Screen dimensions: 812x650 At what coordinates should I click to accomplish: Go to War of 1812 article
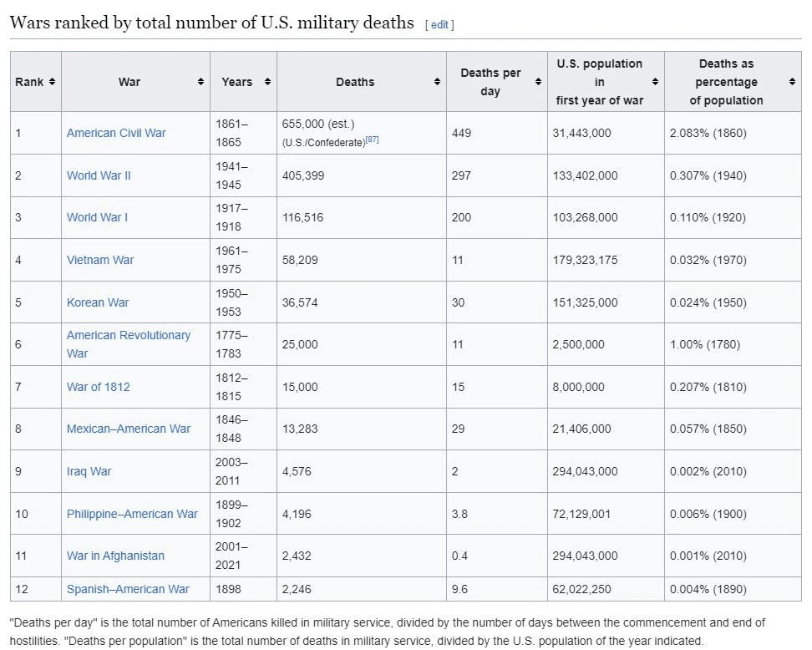pos(98,387)
